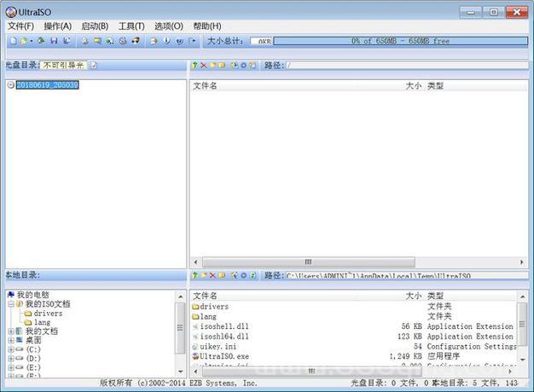Open the 启动(B) menu

click(95, 26)
